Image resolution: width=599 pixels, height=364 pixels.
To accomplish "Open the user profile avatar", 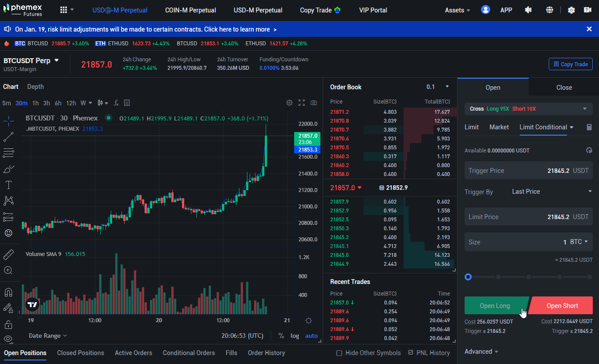I will pos(486,10).
